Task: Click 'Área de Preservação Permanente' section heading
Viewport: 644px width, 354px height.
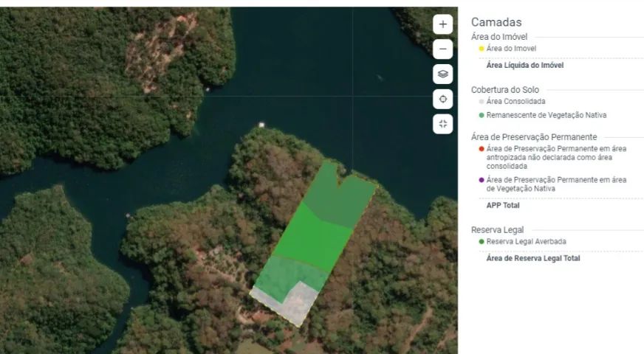Action: (534, 137)
